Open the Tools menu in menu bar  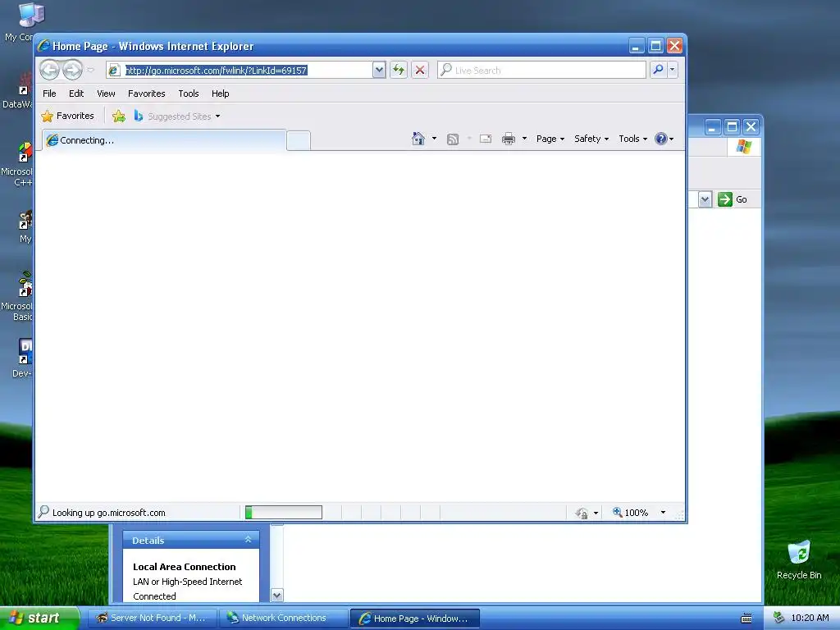(189, 94)
